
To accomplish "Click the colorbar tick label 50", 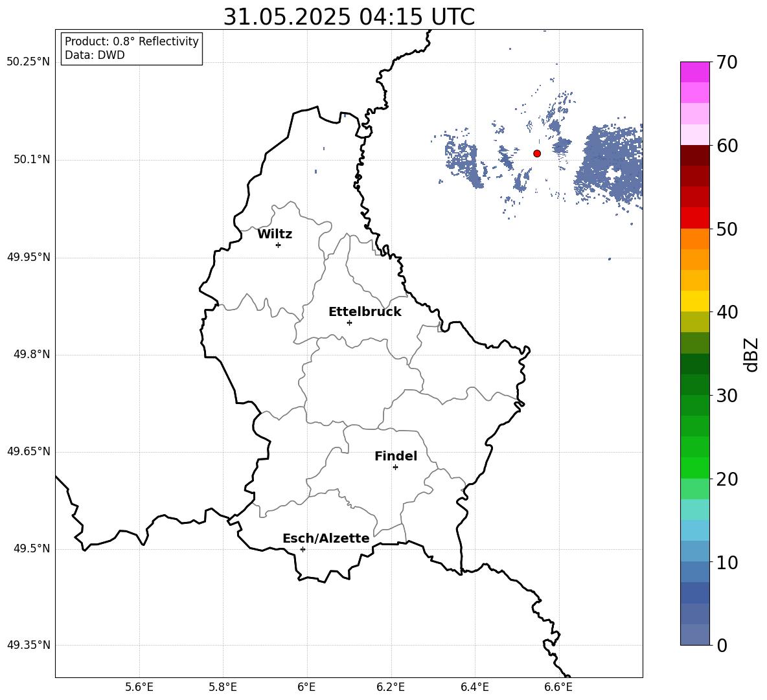I will point(727,229).
